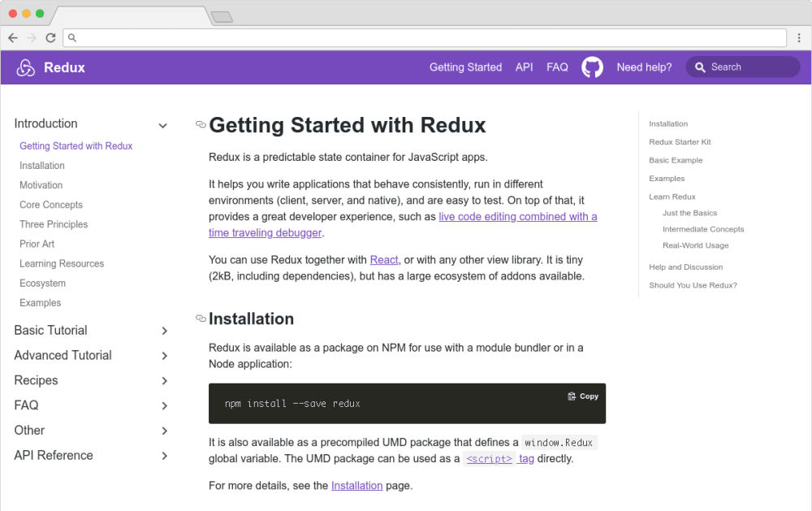Select Getting Started with Redux sidebar item
The width and height of the screenshot is (812, 511).
[x=76, y=146]
